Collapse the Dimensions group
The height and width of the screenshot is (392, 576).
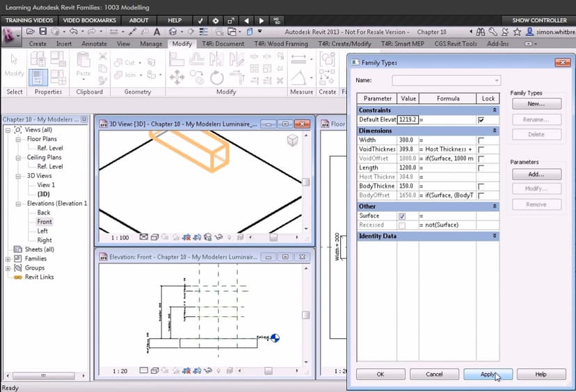[495, 131]
